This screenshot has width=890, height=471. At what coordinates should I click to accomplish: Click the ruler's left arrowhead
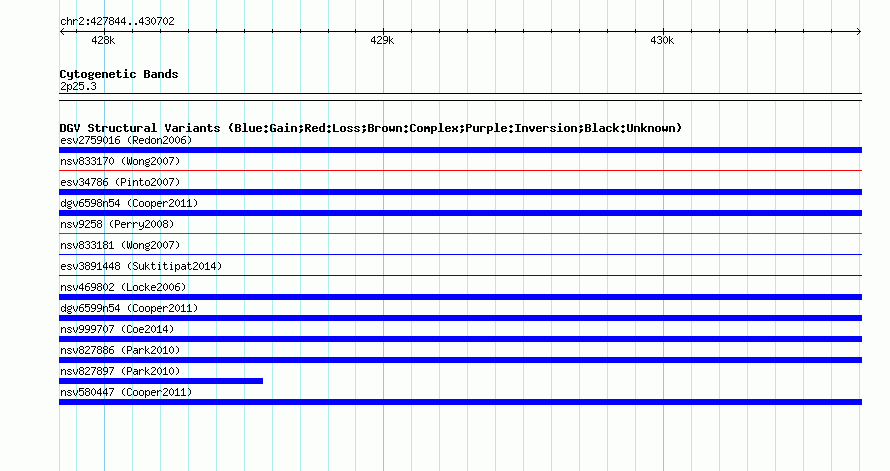62,32
